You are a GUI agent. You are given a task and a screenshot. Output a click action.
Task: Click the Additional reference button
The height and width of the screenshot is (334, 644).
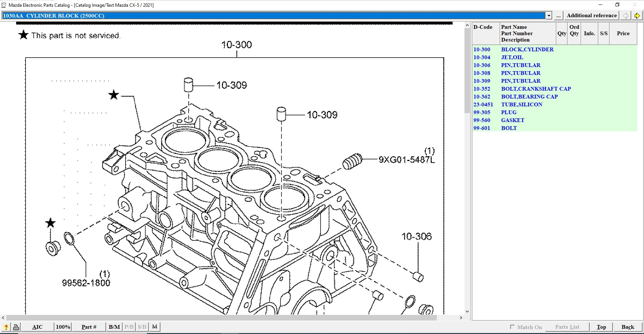[592, 15]
